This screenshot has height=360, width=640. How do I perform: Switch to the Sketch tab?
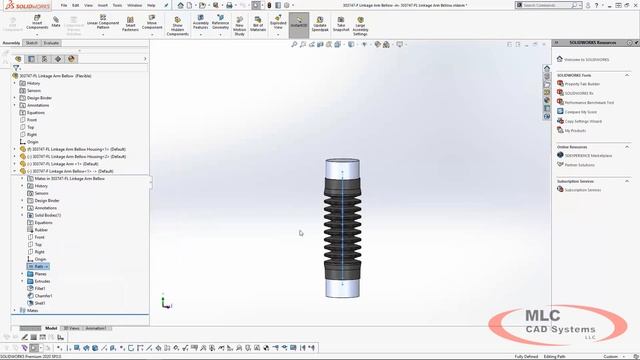[x=31, y=43]
